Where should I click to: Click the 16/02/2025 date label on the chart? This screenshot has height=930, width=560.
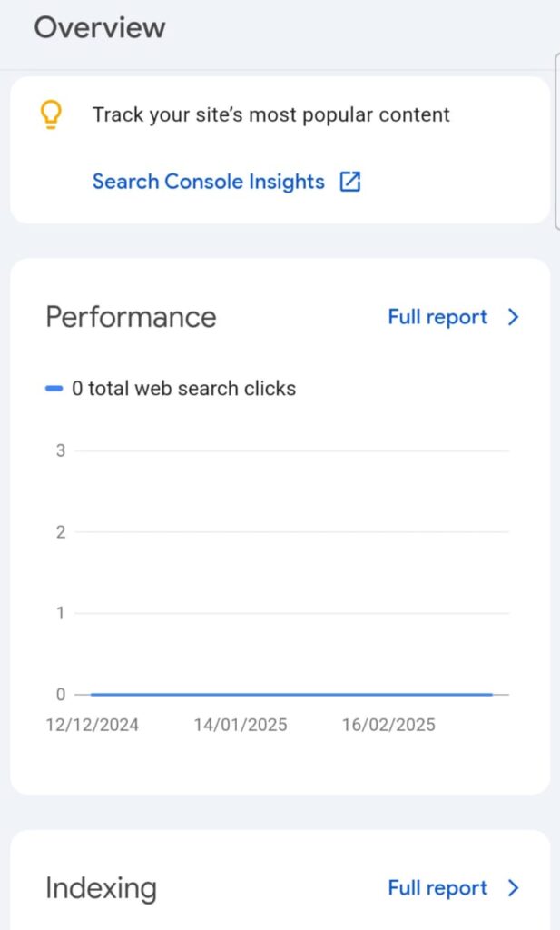tap(388, 726)
